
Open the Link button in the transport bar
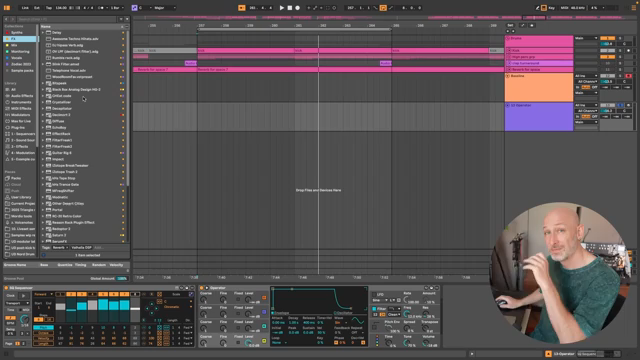(25, 8)
